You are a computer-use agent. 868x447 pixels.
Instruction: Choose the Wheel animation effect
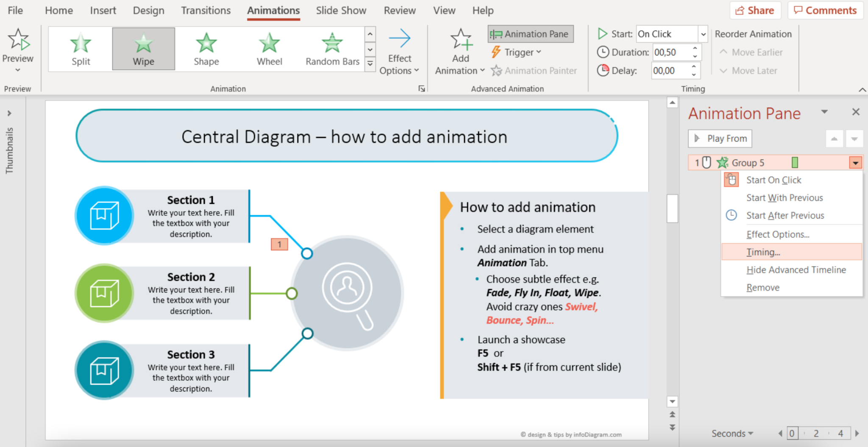(269, 48)
